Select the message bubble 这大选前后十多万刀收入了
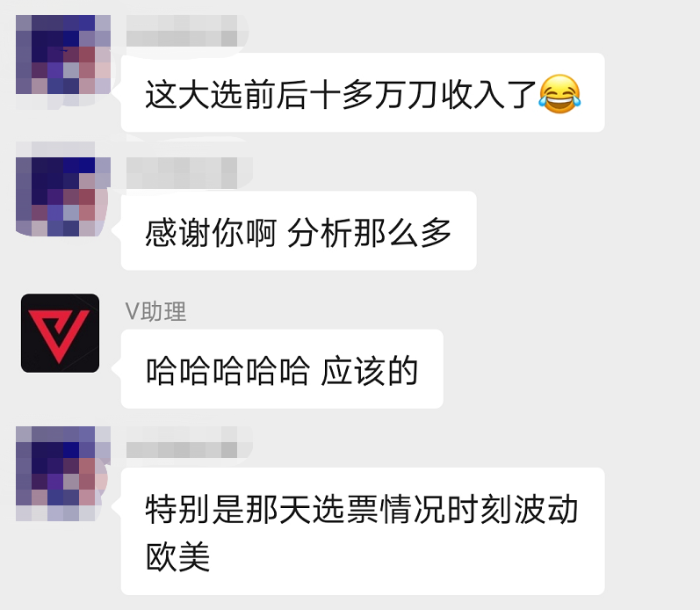 363,92
